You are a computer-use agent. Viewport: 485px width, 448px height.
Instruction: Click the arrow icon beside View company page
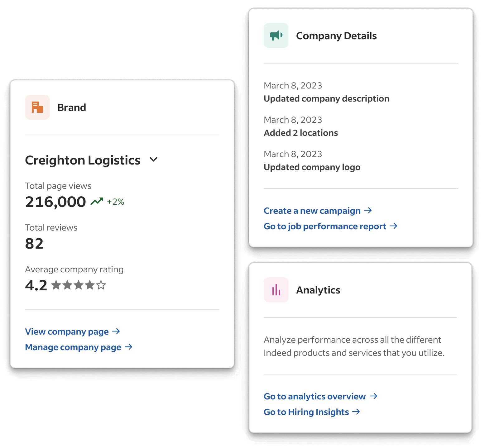point(116,331)
